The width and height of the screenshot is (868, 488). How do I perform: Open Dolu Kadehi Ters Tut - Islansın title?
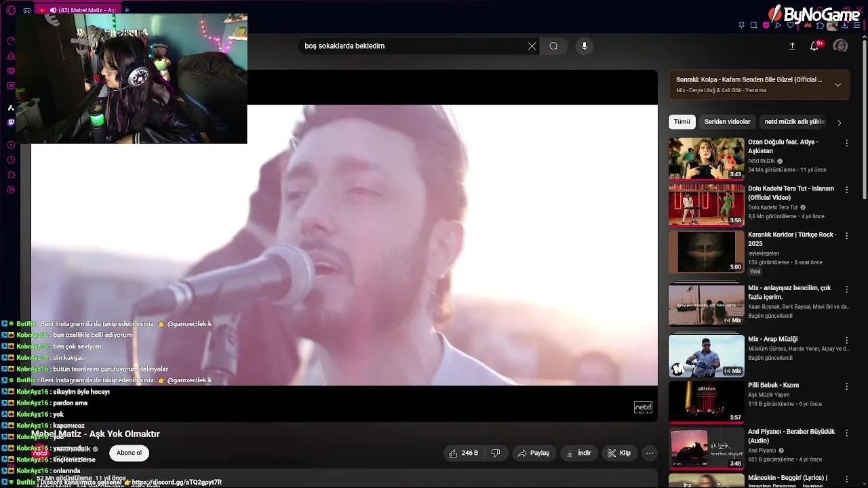click(791, 192)
